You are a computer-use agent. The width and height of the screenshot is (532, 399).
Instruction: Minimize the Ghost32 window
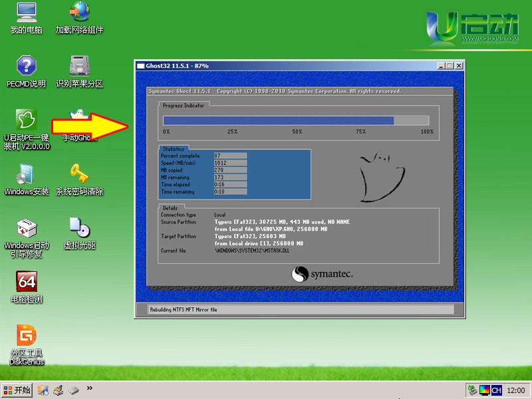click(441, 66)
